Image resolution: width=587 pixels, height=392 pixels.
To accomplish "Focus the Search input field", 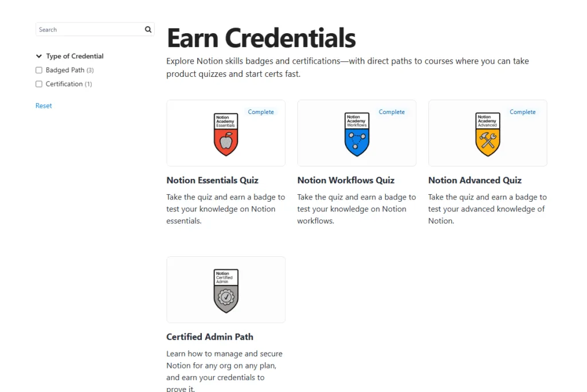I will [89, 30].
